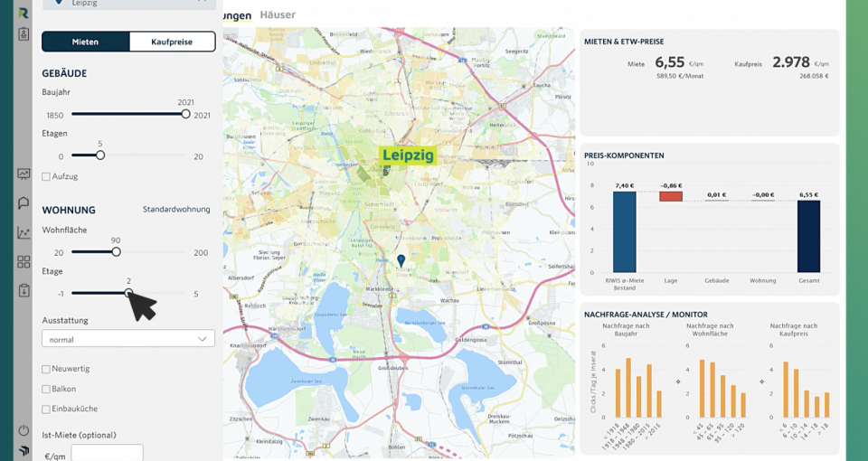Image resolution: width=868 pixels, height=461 pixels.
Task: Click the four-squares grid icon in sidebar
Action: [x=24, y=262]
